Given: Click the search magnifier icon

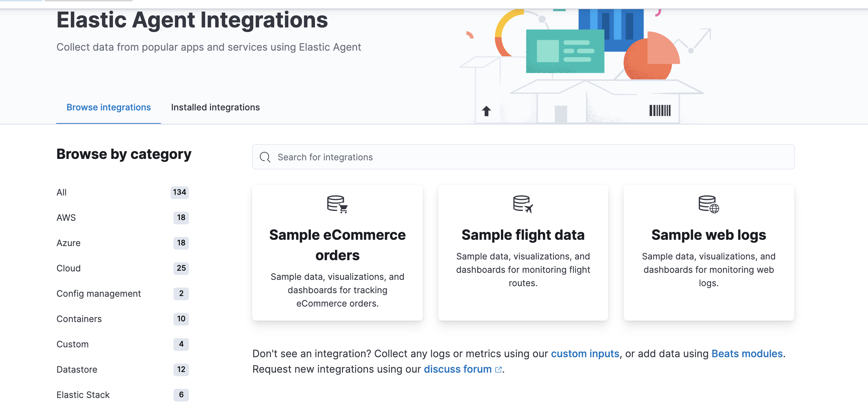Looking at the screenshot, I should click(265, 157).
